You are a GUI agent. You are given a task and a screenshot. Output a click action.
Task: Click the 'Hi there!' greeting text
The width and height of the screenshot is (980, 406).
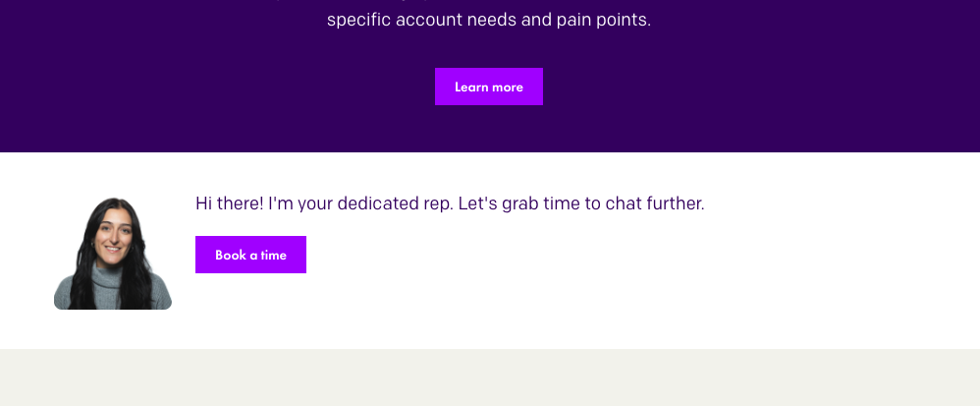[230, 203]
